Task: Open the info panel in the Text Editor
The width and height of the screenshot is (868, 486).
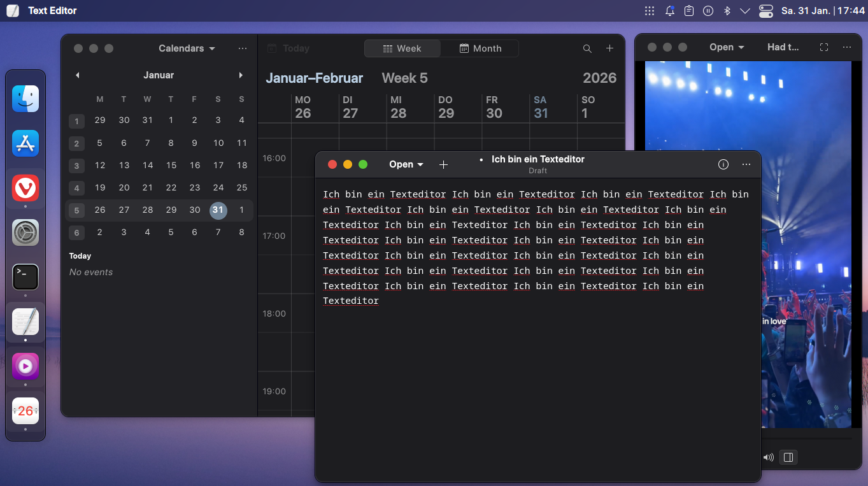Action: [x=723, y=164]
